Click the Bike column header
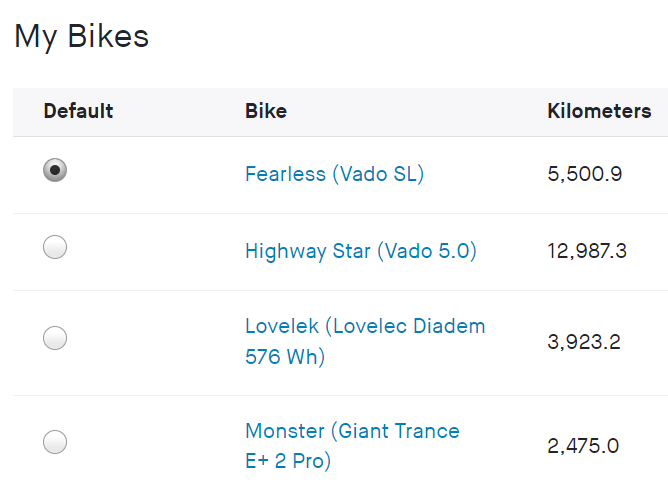Image resolution: width=668 pixels, height=482 pixels. coord(266,111)
